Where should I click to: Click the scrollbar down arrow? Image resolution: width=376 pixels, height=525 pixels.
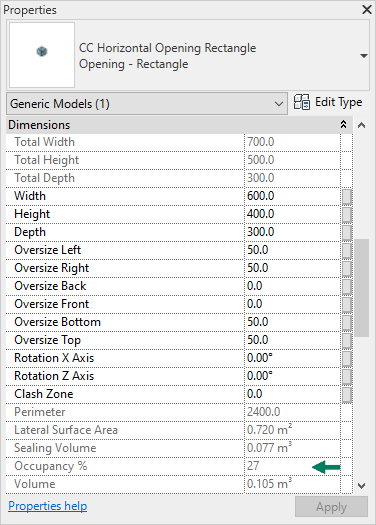click(x=361, y=485)
